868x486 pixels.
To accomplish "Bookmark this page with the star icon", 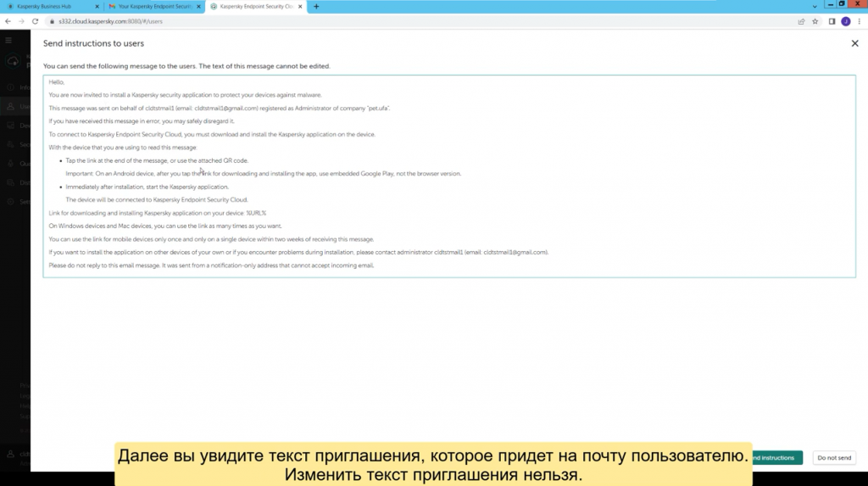I will (815, 21).
